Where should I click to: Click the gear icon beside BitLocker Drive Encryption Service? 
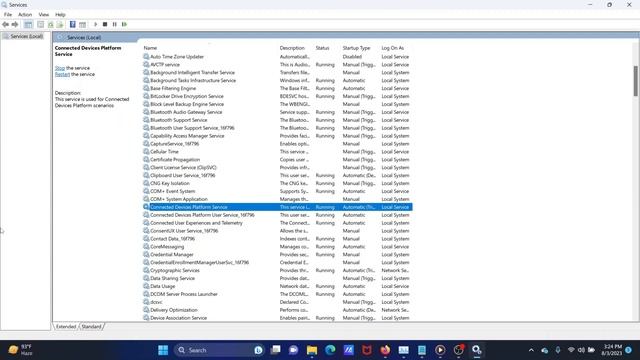(x=146, y=96)
